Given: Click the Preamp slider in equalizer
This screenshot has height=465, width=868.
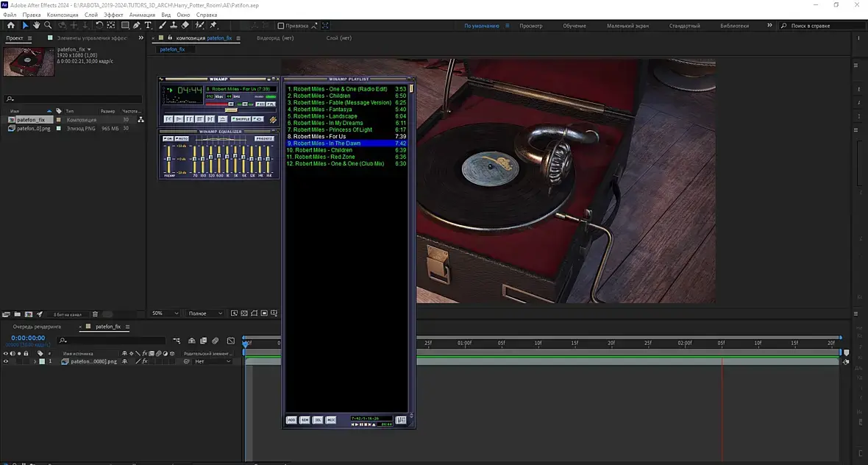Looking at the screenshot, I should (x=168, y=158).
